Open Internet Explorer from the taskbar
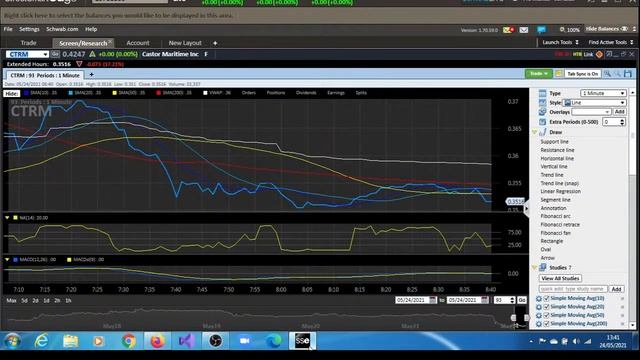640x360 pixels. point(42,341)
